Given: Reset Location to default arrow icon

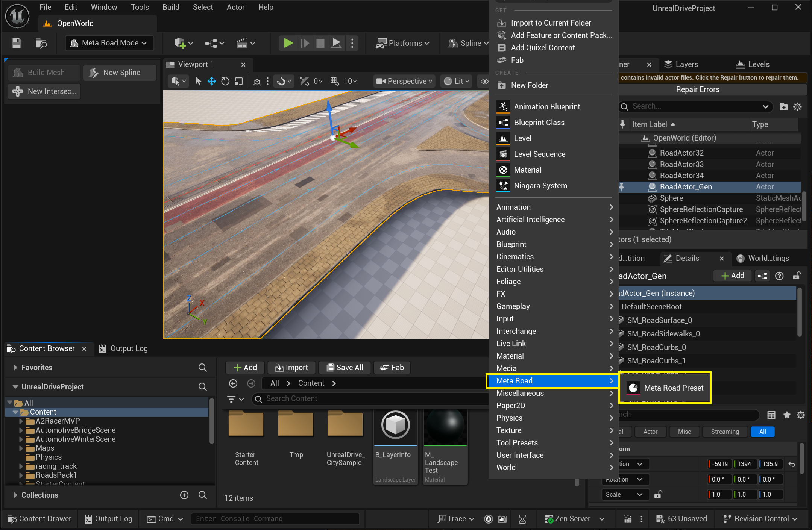Looking at the screenshot, I should click(x=792, y=464).
